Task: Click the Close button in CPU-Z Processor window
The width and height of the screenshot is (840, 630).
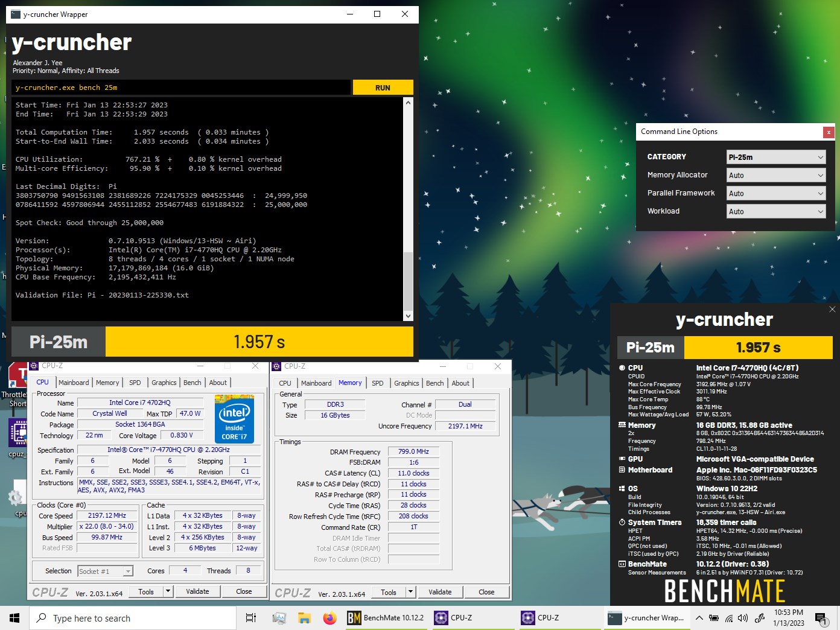Action: tap(244, 591)
